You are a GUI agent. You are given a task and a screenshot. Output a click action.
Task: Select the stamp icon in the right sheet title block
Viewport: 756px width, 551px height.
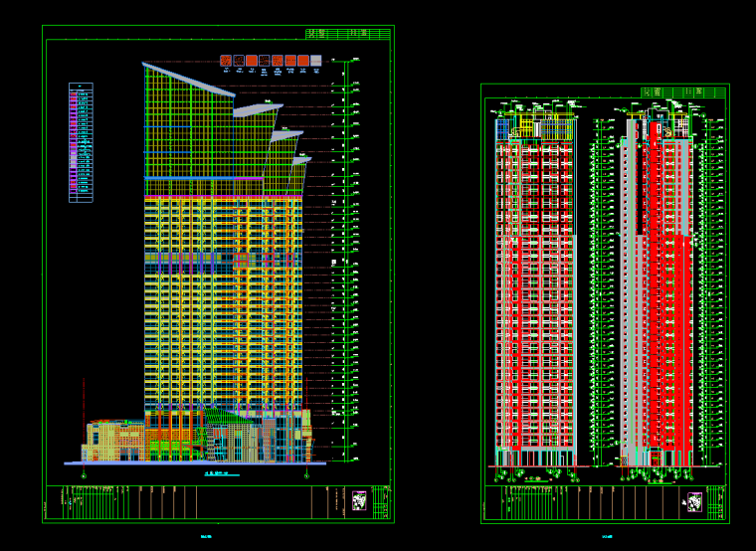pos(695,502)
